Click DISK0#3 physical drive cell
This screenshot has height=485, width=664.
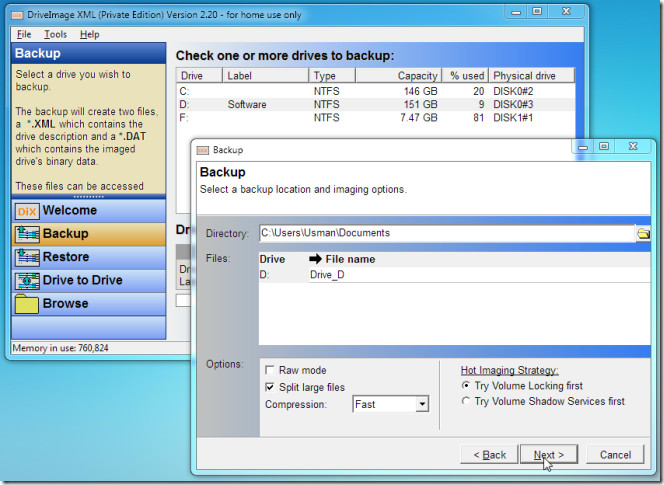pyautogui.click(x=513, y=104)
